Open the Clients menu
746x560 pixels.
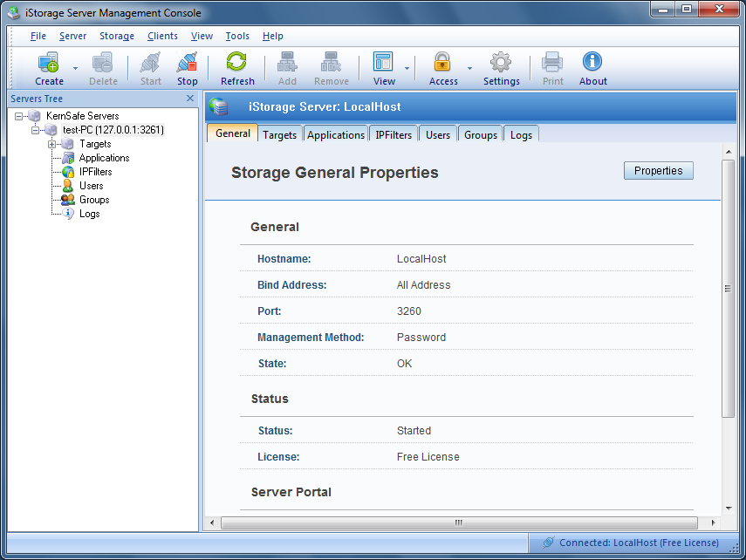[162, 36]
